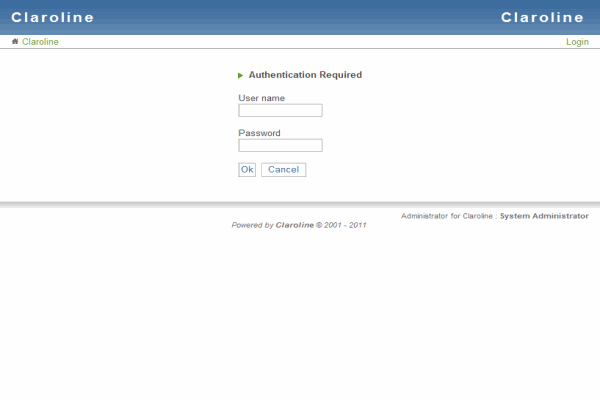Click the empty page area below the footer

pyautogui.click(x=300, y=320)
